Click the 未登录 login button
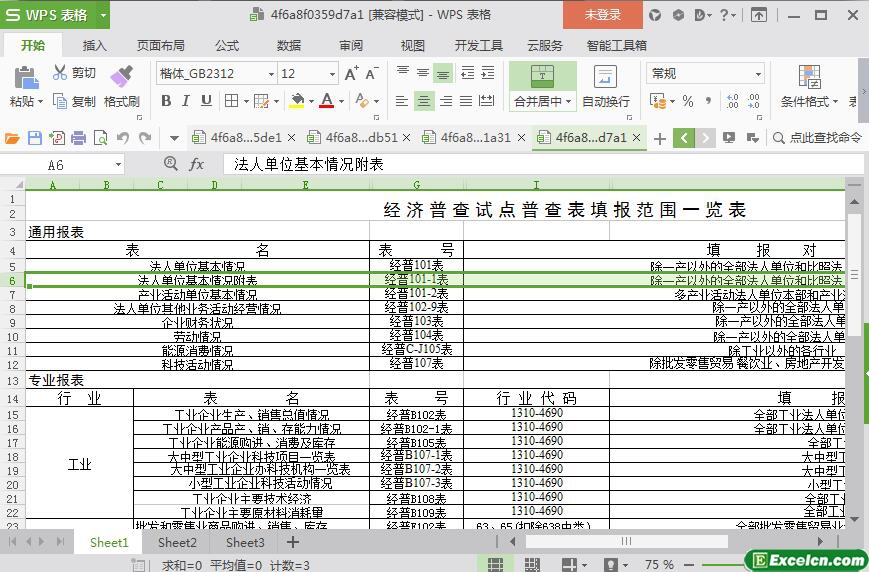The height and width of the screenshot is (572, 869). 602,15
